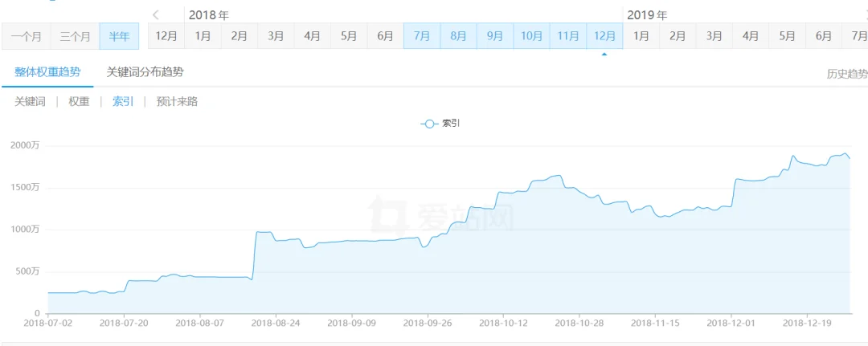
Task: Show the 索引 metric
Action: pos(123,102)
